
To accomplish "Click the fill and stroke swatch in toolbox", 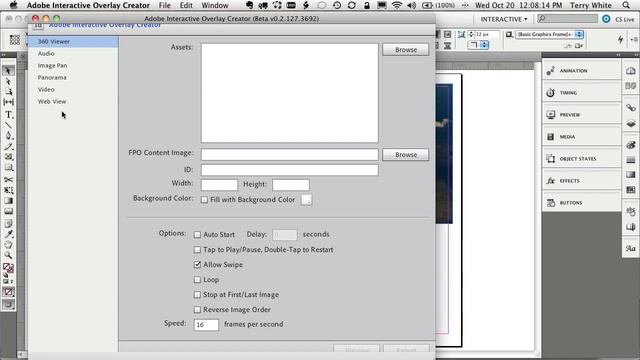I will (8, 268).
